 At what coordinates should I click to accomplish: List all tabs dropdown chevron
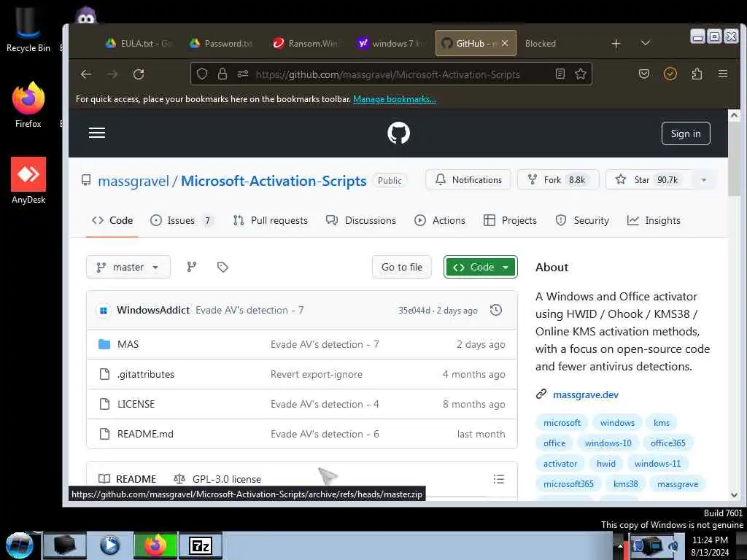pos(646,43)
